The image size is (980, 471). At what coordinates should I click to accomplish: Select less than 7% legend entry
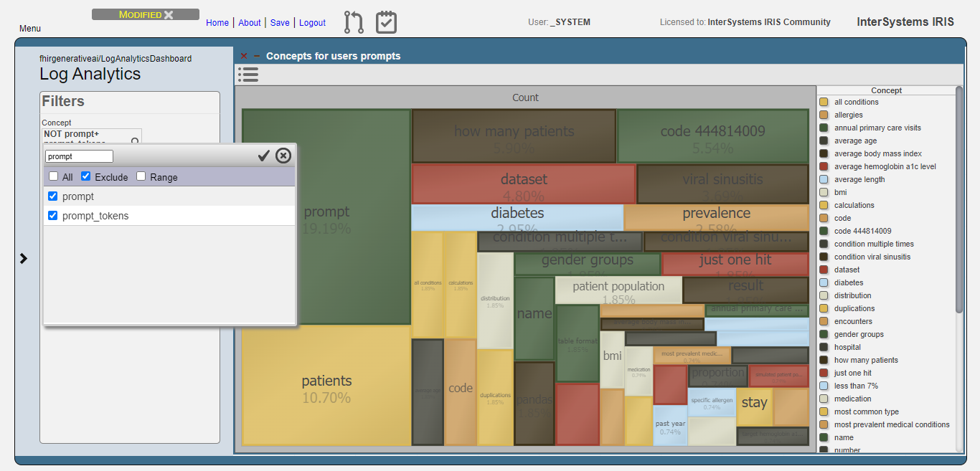click(856, 386)
